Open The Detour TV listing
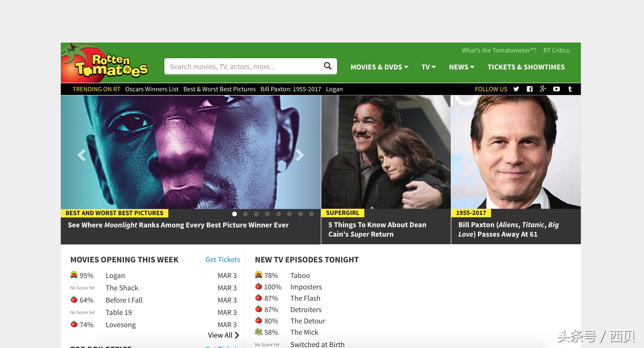 [x=308, y=321]
